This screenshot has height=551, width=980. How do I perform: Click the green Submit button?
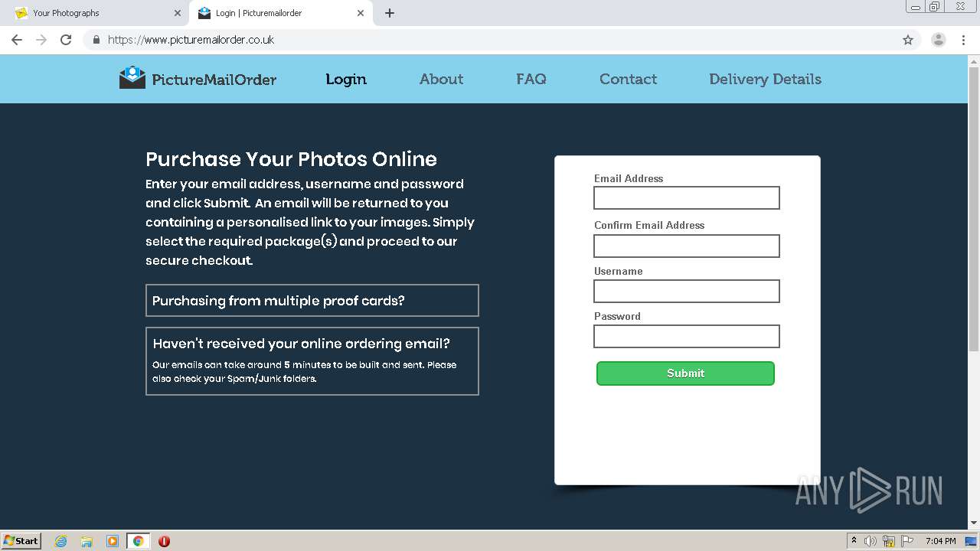click(685, 373)
